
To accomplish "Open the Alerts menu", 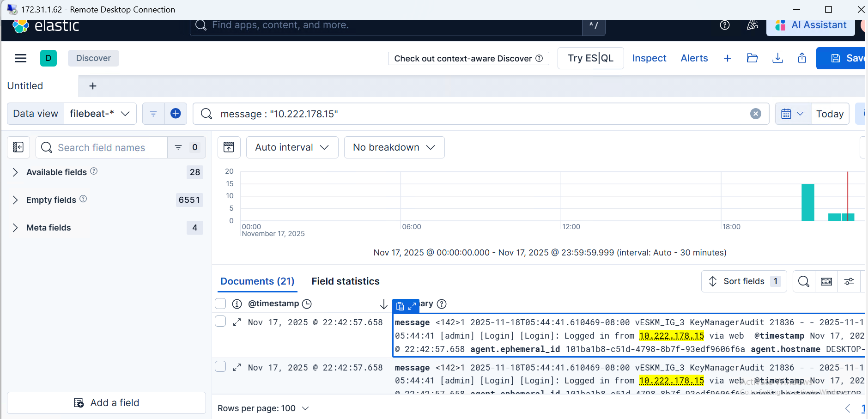I will 694,58.
